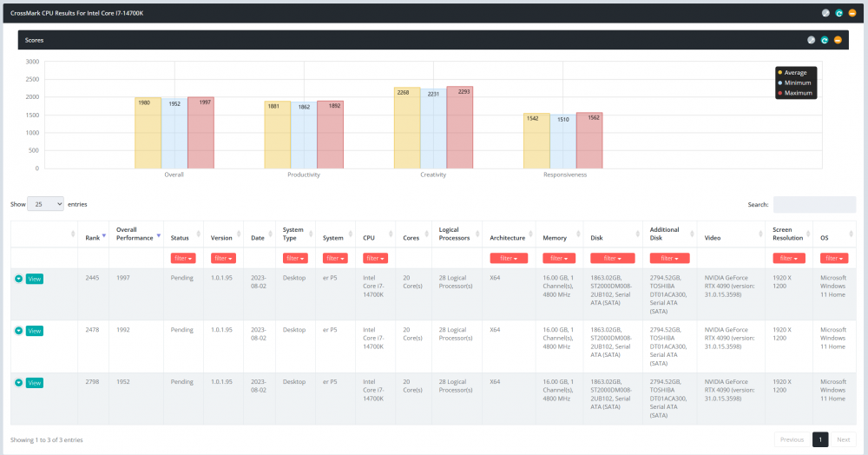Image resolution: width=868 pixels, height=455 pixels.
Task: Open the CPU column filter dropdown
Action: (375, 259)
